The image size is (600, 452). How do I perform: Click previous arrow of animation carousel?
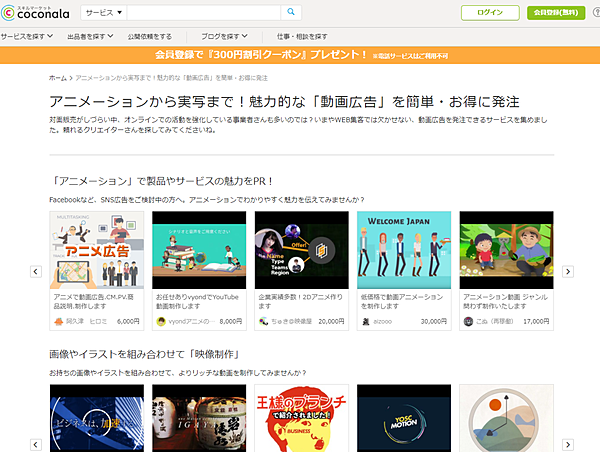pos(35,271)
